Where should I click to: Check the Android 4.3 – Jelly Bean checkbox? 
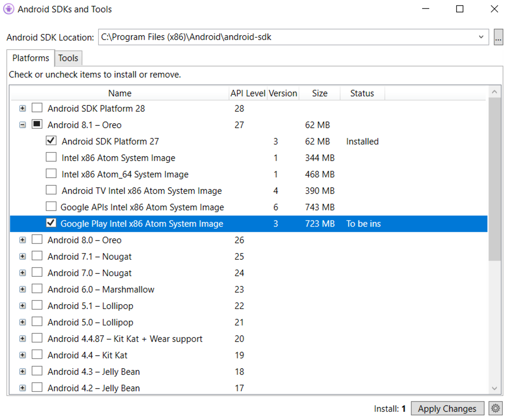point(37,371)
